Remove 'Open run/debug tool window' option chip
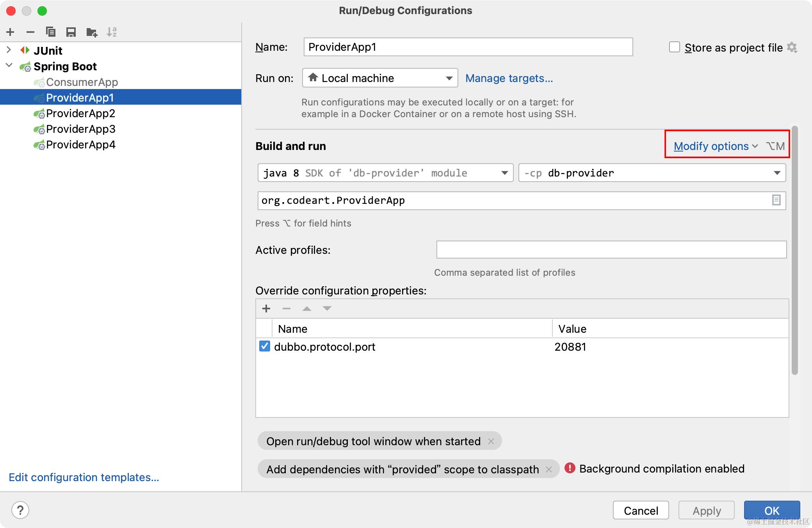Viewport: 812px width, 528px height. point(491,441)
